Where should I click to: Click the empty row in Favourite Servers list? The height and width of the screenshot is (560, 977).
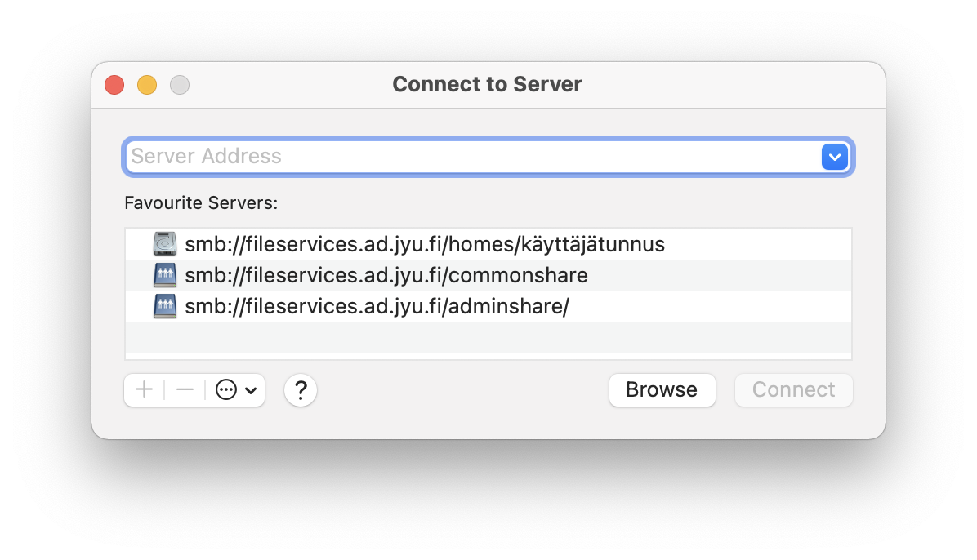pos(488,337)
